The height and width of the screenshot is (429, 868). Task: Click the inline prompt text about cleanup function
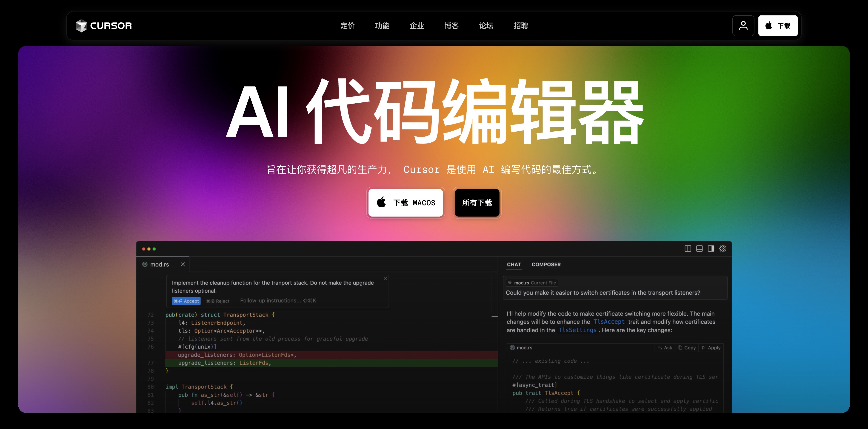tap(273, 287)
